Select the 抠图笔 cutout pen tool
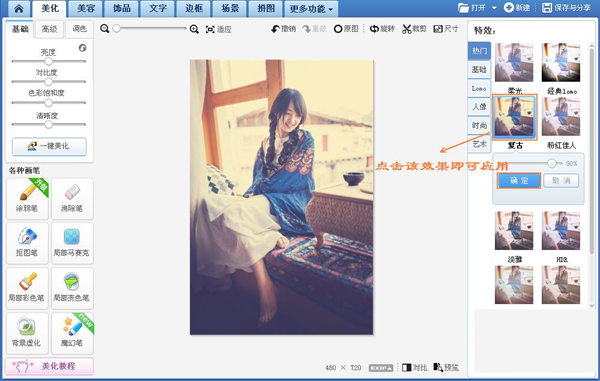 click(27, 243)
